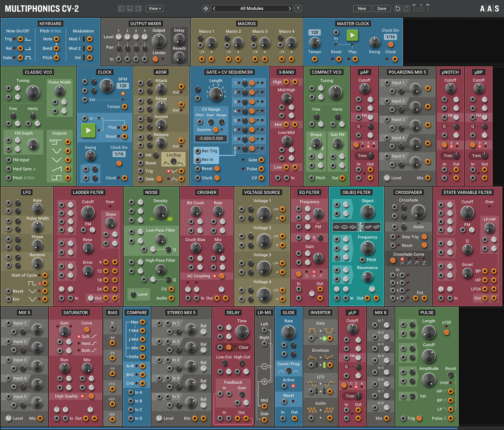Viewport: 504px width, 430px height.
Task: Open the View dropdown menu
Action: [x=154, y=8]
